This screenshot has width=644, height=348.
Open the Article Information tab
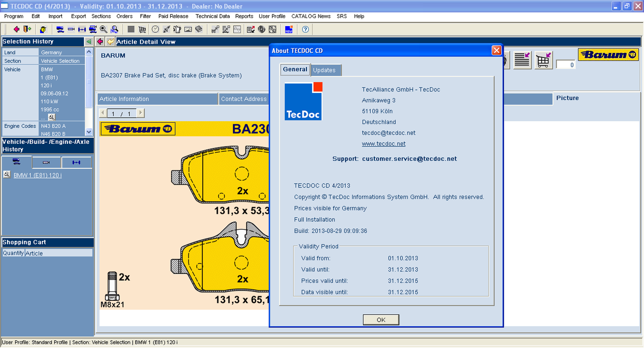tap(157, 99)
